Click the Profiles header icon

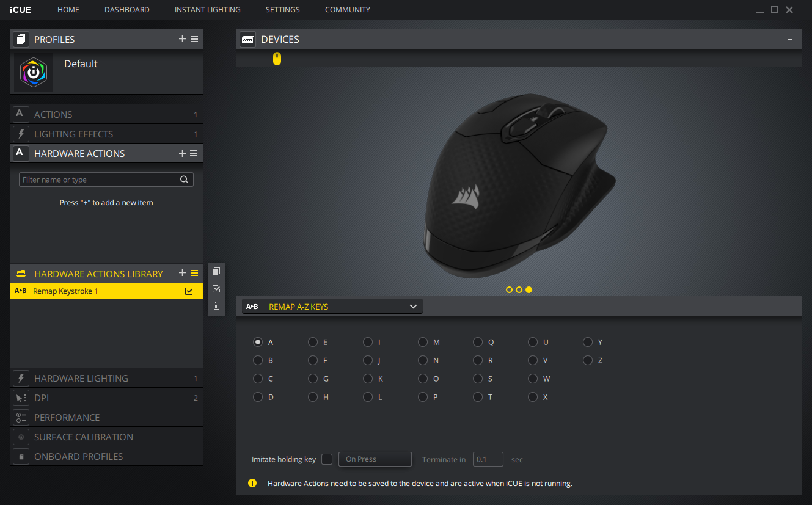[x=21, y=39]
